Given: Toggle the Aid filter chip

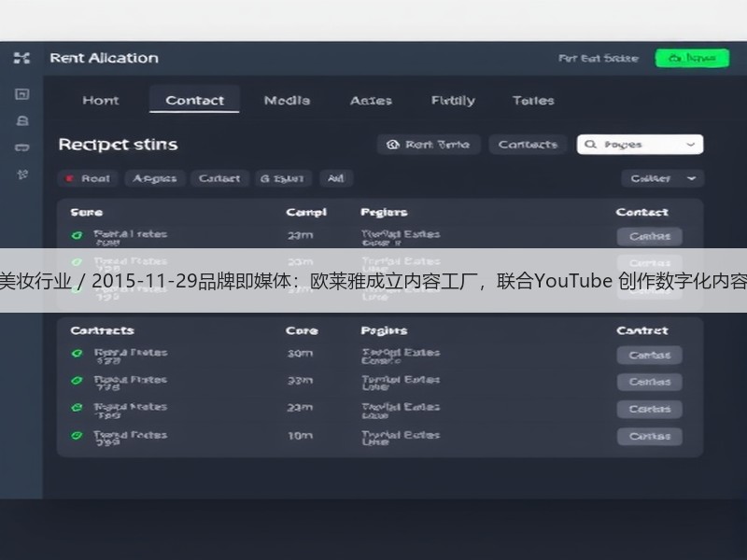Looking at the screenshot, I should [336, 178].
